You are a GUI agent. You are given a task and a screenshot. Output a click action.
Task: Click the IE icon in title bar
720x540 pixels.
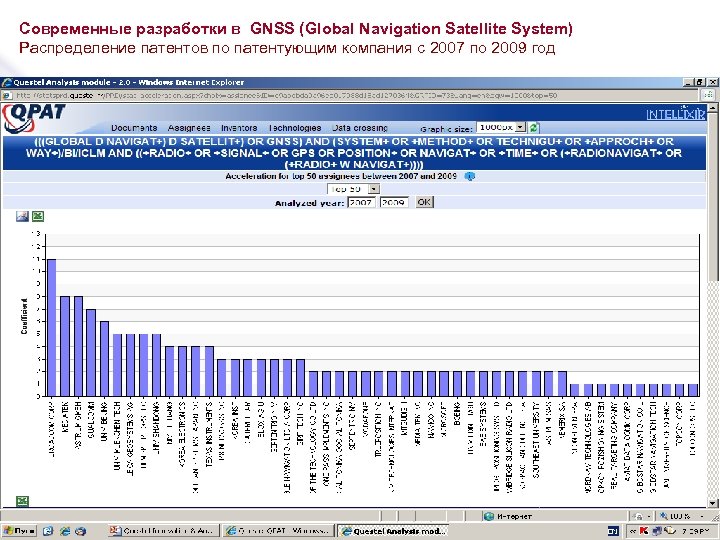(x=7, y=83)
